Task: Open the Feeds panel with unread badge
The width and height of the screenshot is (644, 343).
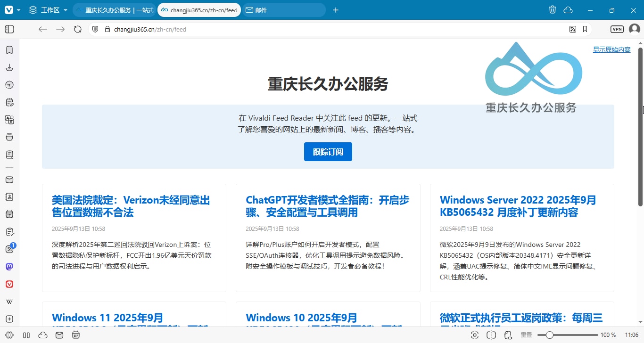Action: pos(9,249)
